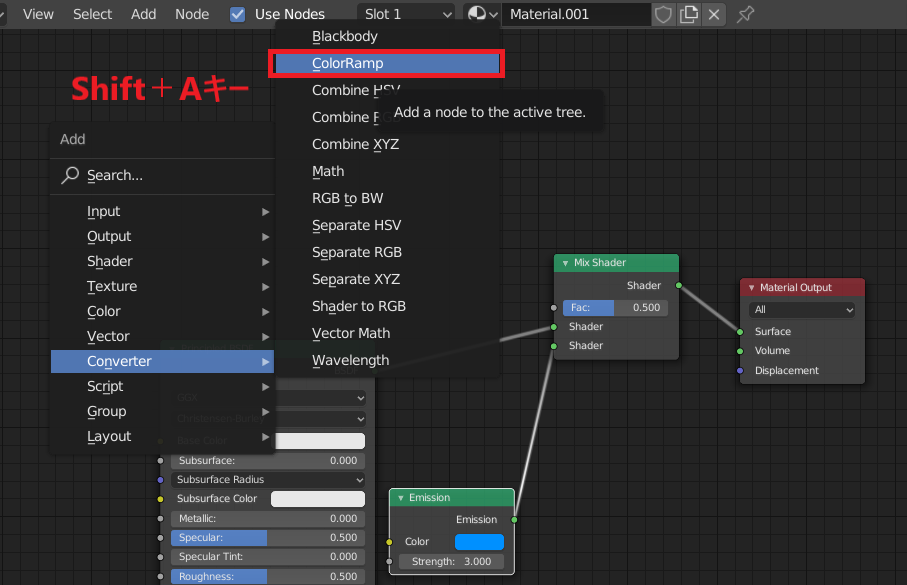Viewport: 907px width, 585px height.
Task: Add a Separate XYZ node
Action: tap(387, 279)
